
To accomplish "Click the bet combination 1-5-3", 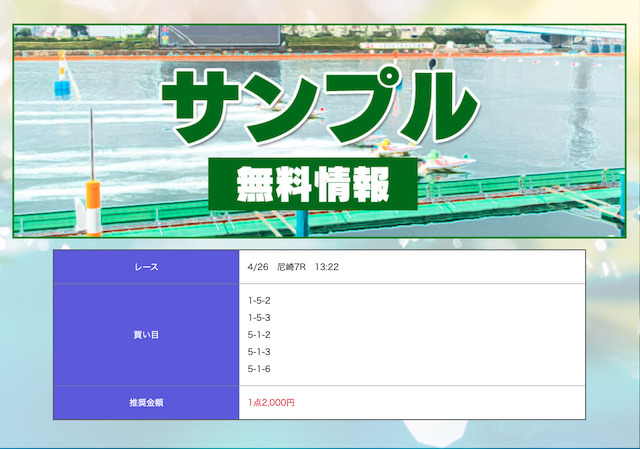I will point(259,318).
